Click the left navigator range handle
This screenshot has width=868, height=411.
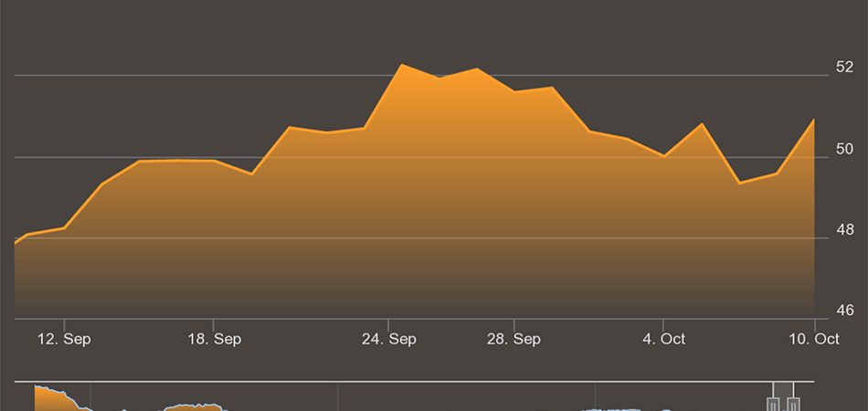(773, 404)
